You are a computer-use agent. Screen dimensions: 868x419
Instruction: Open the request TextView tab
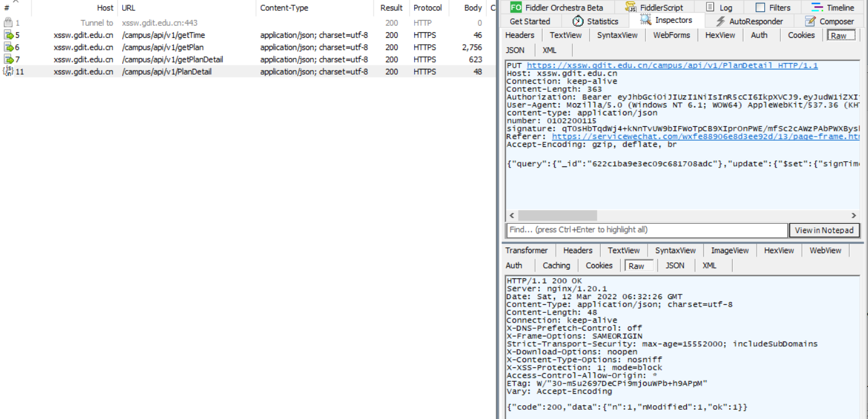(566, 35)
